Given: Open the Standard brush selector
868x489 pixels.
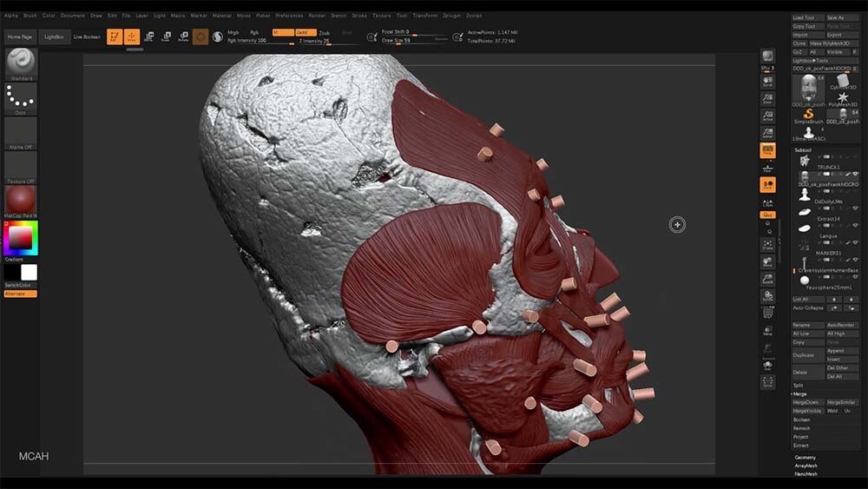Looking at the screenshot, I should (21, 63).
